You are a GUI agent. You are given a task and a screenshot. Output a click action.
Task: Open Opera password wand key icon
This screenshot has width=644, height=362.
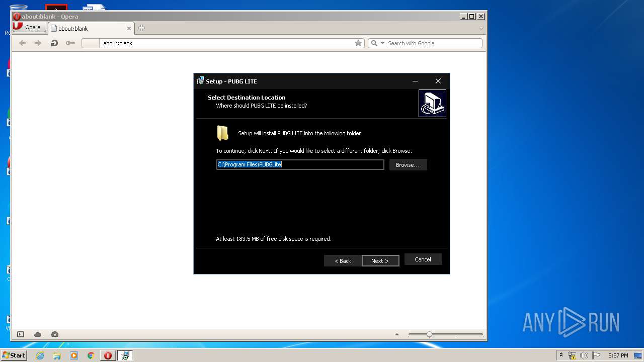(70, 43)
